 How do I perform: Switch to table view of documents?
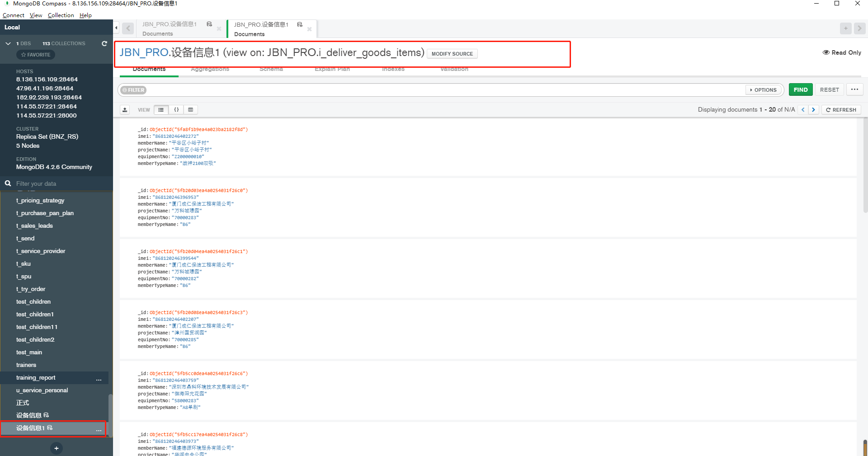pos(191,110)
